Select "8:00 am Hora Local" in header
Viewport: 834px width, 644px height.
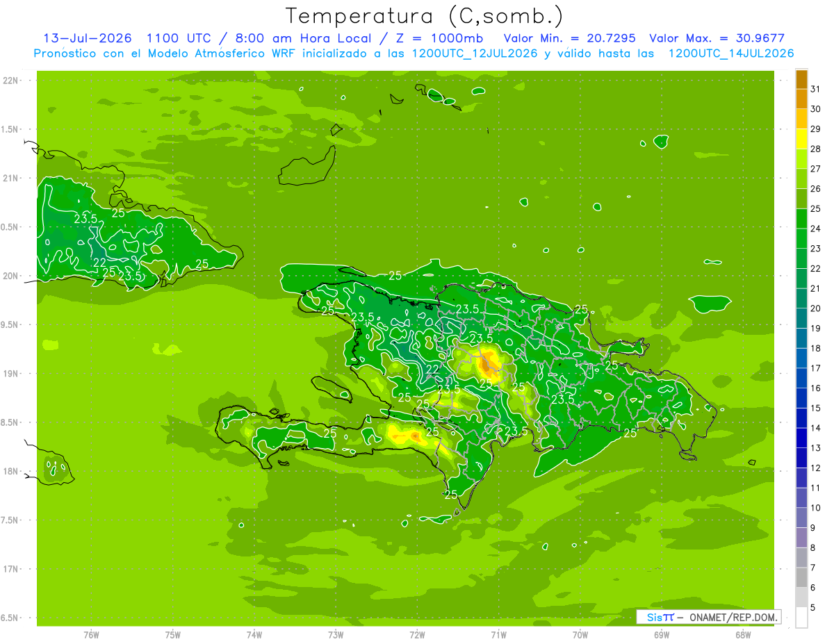304,38
